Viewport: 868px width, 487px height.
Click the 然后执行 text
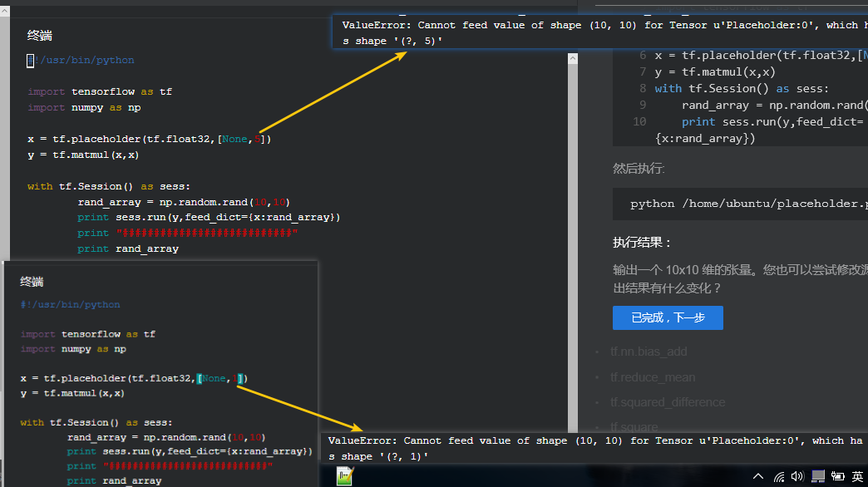(639, 169)
